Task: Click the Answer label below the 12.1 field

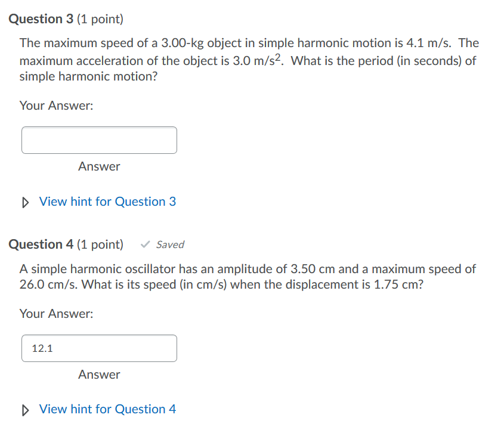Action: [x=99, y=375]
